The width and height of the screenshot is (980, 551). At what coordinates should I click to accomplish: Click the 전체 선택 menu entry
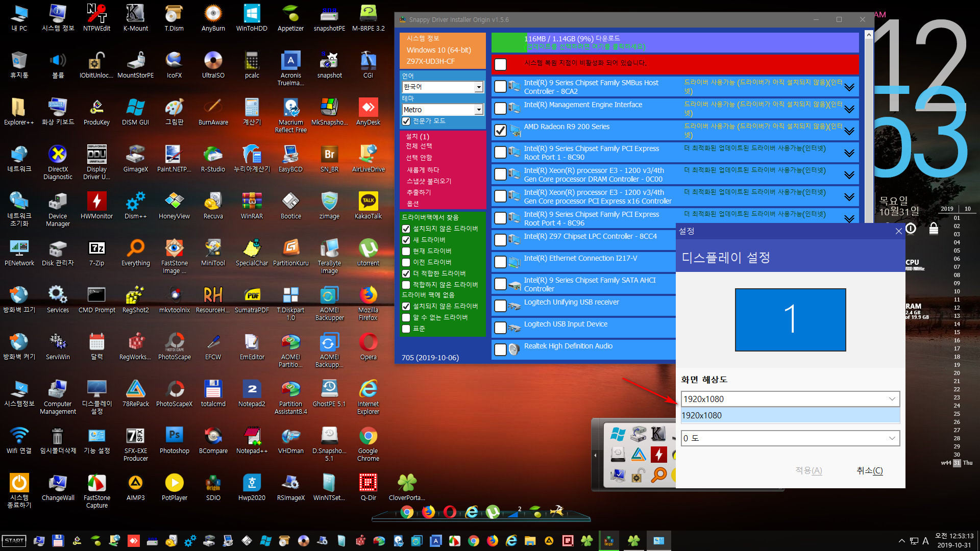coord(419,146)
